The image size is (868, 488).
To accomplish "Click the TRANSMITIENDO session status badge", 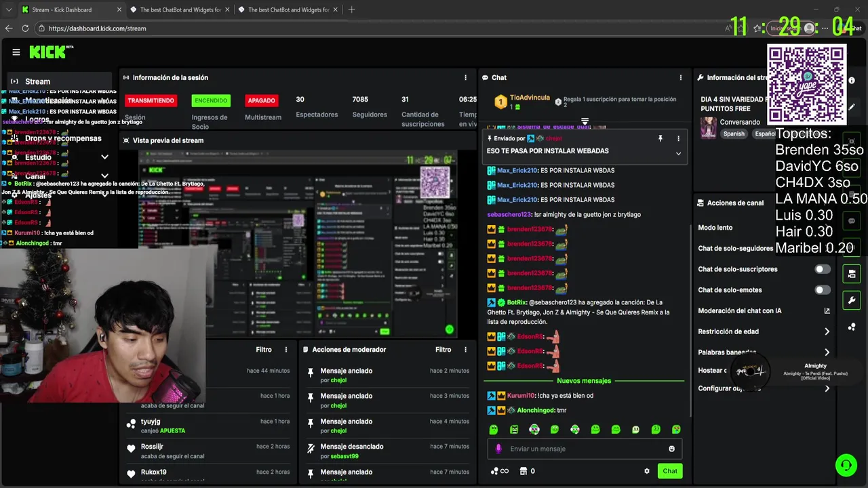I will (151, 100).
